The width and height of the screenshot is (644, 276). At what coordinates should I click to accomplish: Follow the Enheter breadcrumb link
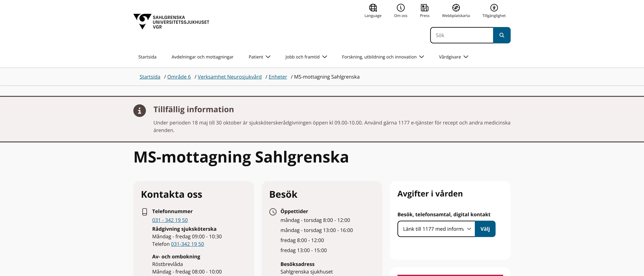pos(278,77)
